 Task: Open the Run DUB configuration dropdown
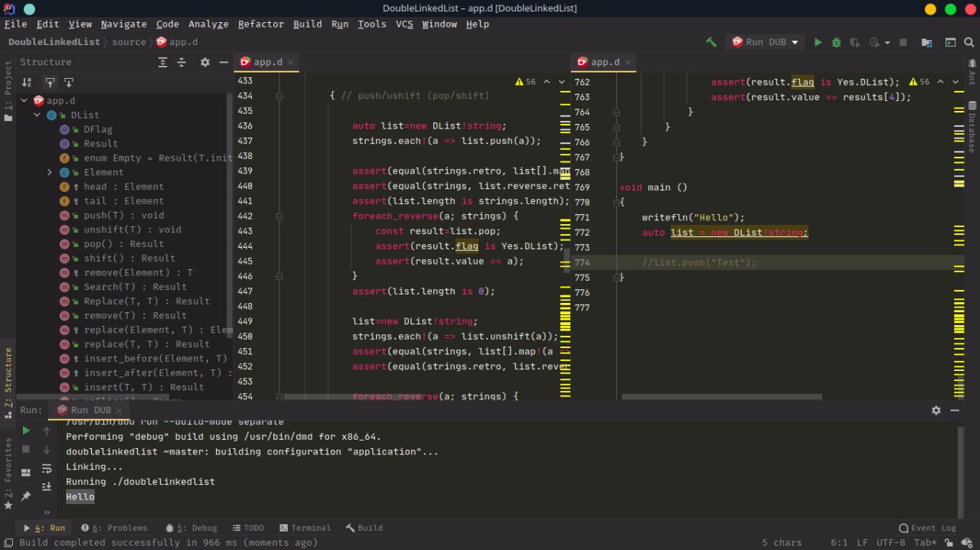(764, 43)
